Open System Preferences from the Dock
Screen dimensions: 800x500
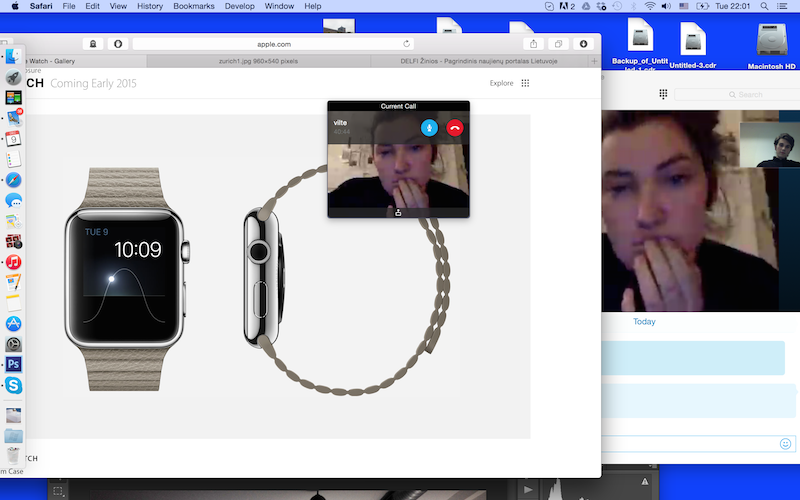(13, 344)
